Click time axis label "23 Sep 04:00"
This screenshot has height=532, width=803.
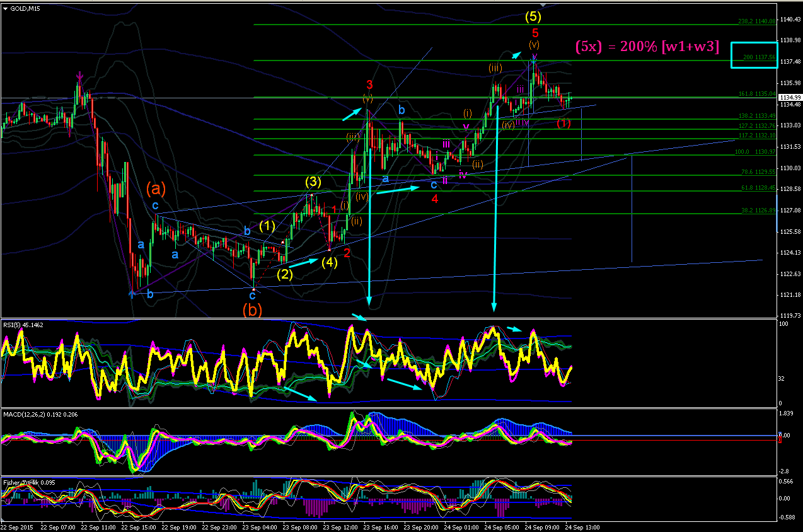tap(259, 527)
